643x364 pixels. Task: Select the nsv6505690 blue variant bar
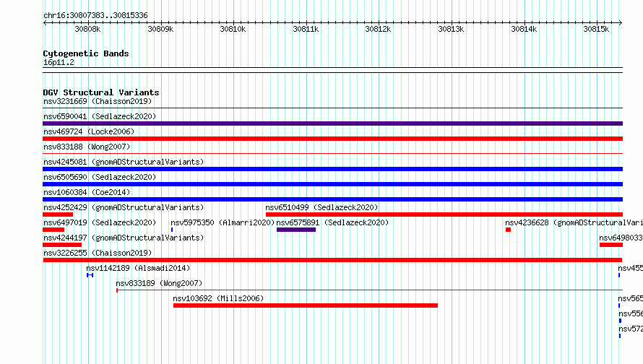click(332, 184)
